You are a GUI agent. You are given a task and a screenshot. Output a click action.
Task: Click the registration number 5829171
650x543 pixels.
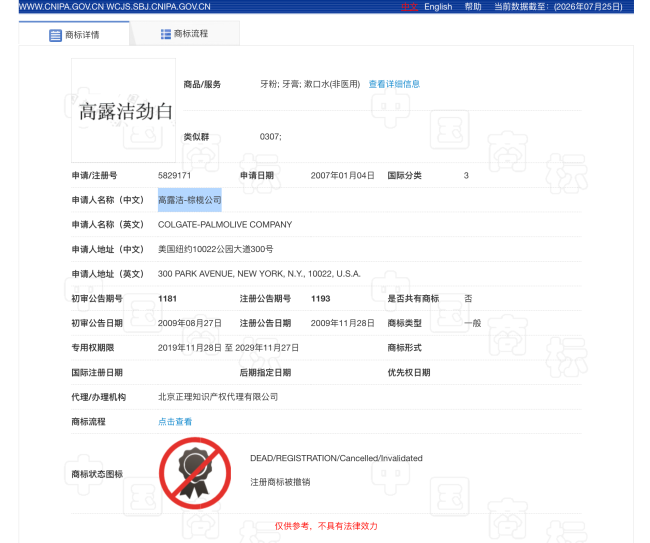click(174, 175)
